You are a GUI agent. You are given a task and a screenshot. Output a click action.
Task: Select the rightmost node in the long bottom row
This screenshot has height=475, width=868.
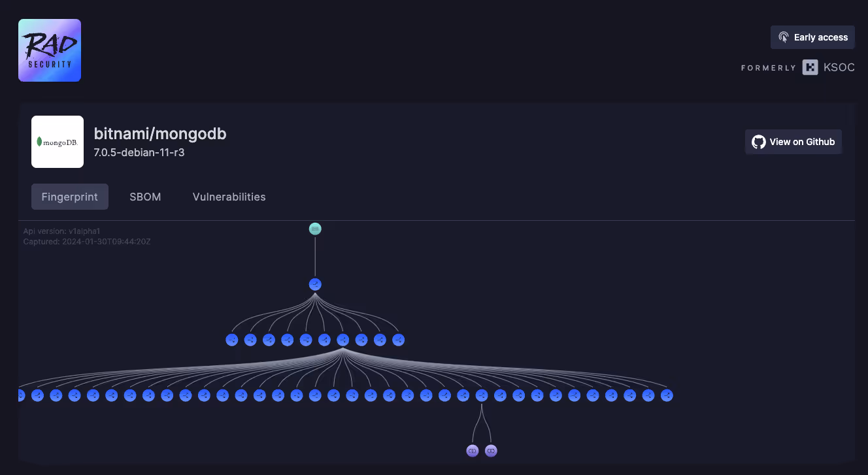tap(667, 395)
